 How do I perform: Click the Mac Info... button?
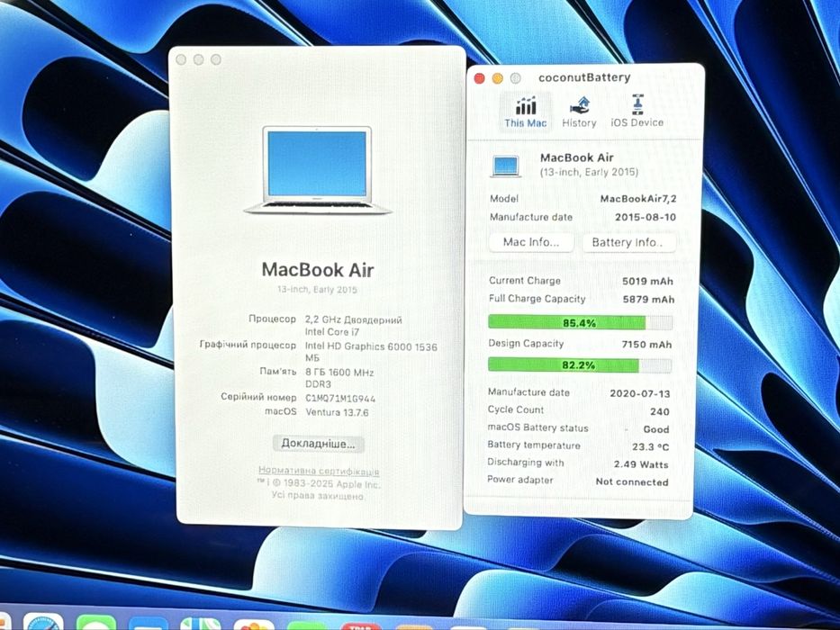[531, 242]
